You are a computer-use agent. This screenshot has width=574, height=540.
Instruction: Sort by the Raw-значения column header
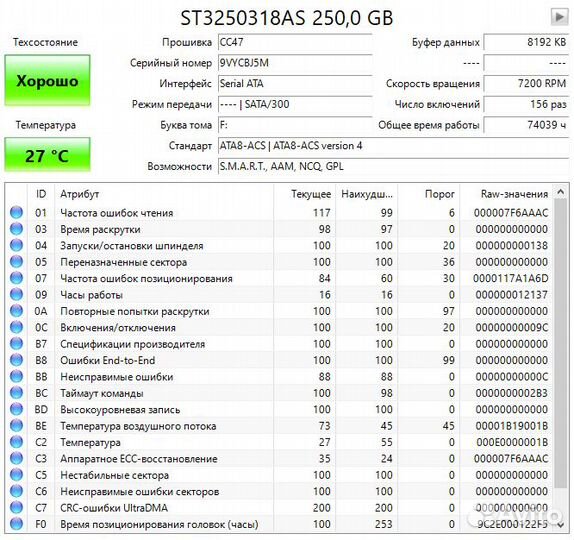pos(507,194)
